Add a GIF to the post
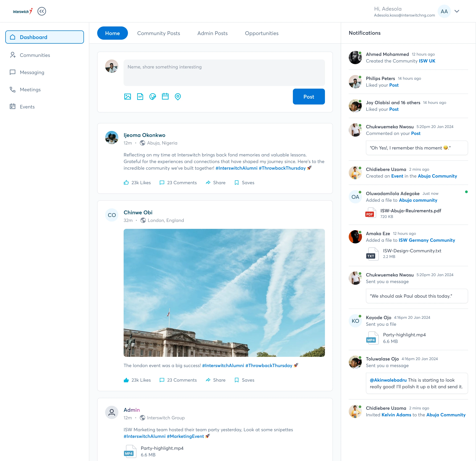476x461 pixels. pyautogui.click(x=140, y=97)
